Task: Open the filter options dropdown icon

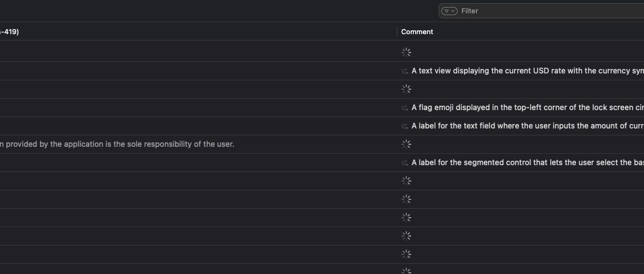Action: pyautogui.click(x=449, y=11)
